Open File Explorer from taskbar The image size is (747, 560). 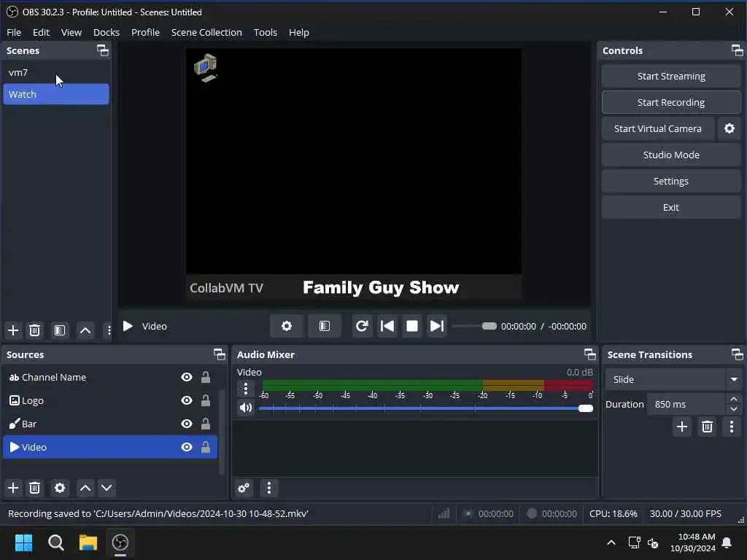[88, 542]
